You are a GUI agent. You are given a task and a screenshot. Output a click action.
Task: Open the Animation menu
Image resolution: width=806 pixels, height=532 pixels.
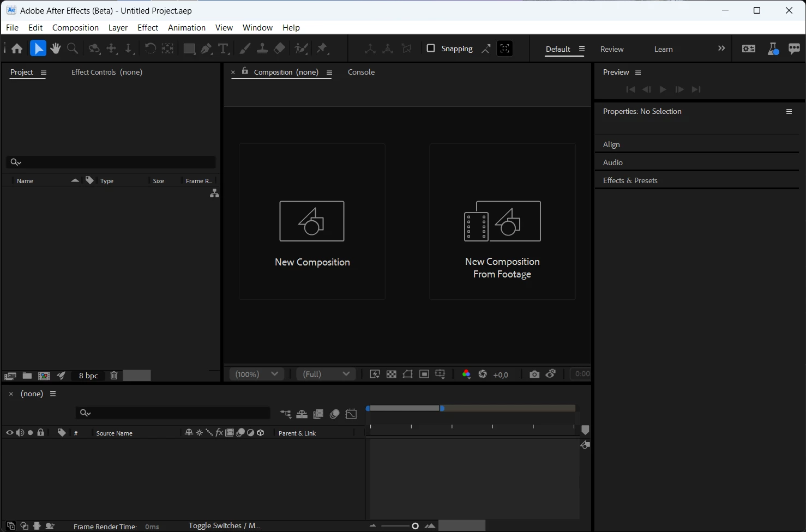(x=187, y=27)
